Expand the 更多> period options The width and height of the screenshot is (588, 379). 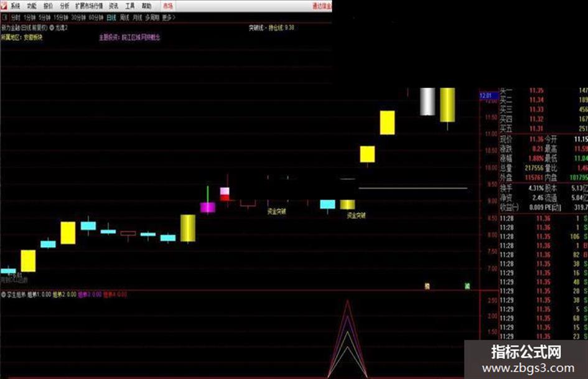click(169, 17)
